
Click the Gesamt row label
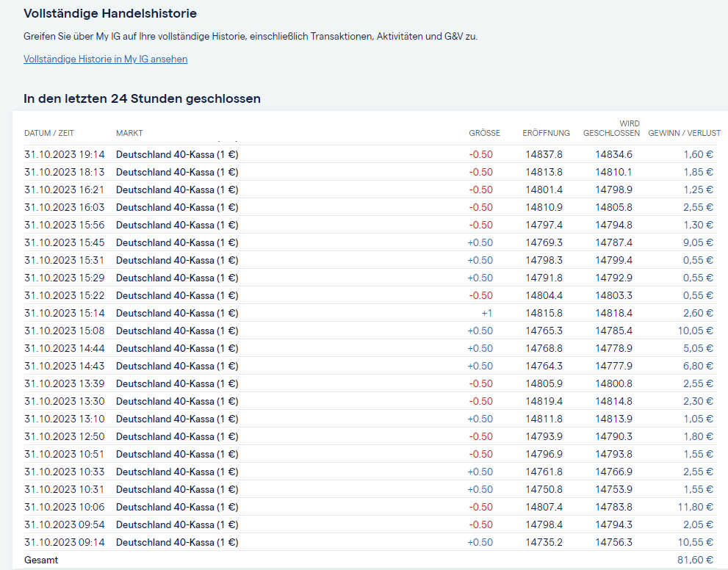pos(41,560)
